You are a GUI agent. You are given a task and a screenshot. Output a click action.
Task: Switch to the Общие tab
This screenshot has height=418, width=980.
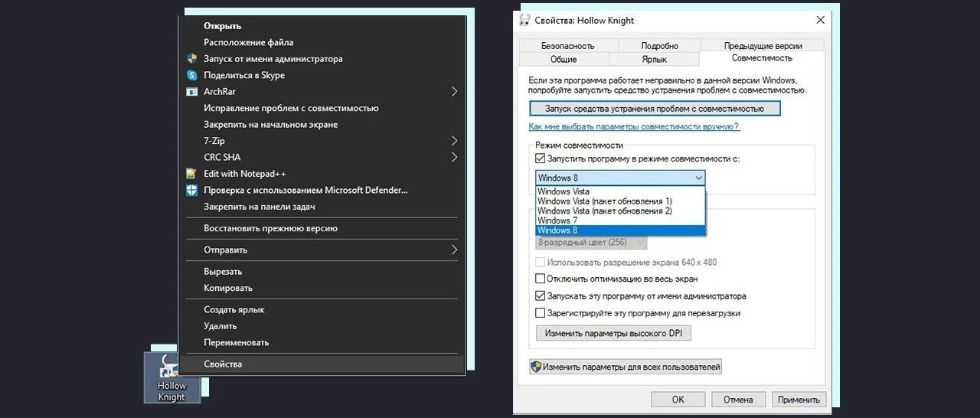pyautogui.click(x=563, y=59)
